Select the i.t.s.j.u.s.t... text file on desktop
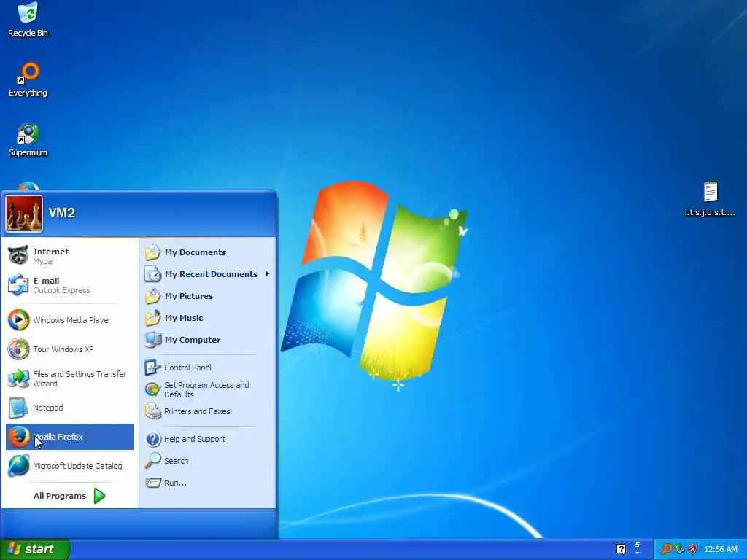This screenshot has width=747, height=560. [710, 199]
